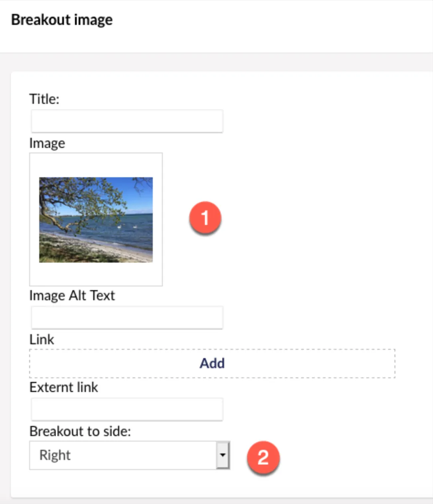Image resolution: width=433 pixels, height=504 pixels.
Task: Click the 'Breakout image' heading
Action: pos(62,20)
